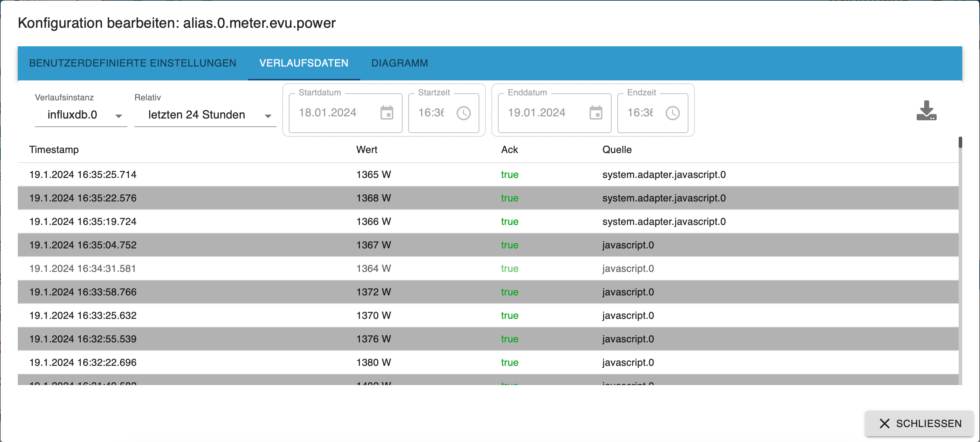
Task: Open the Enddatum calendar picker icon
Action: point(595,113)
